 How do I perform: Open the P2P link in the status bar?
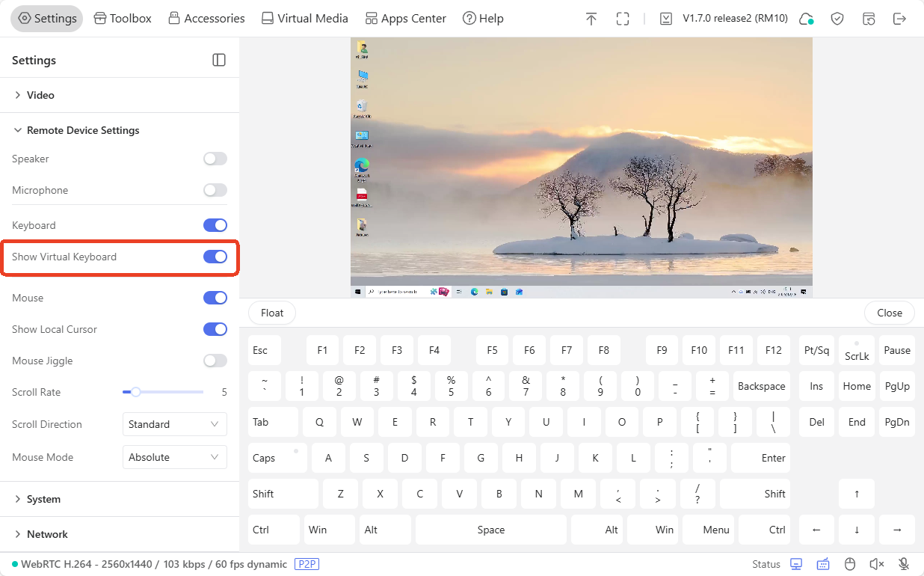[x=307, y=564]
